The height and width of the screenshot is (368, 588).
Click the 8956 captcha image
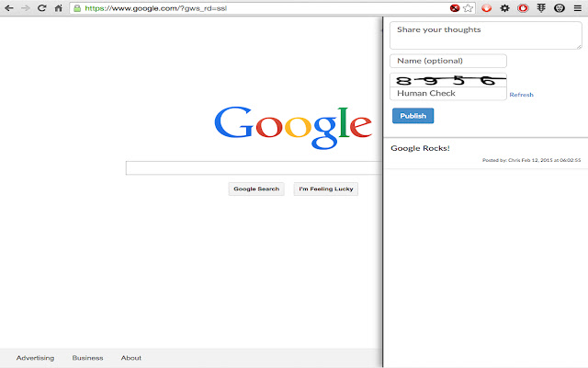click(448, 80)
